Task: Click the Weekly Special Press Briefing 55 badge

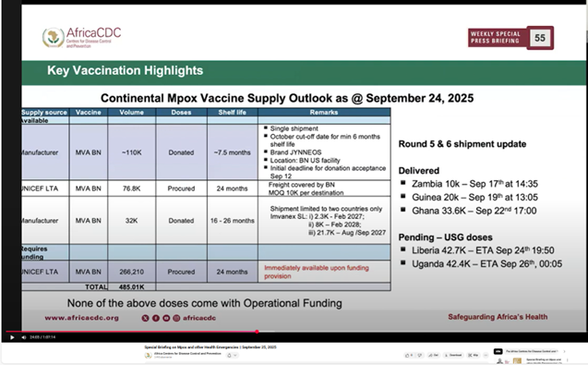Action: click(x=510, y=38)
